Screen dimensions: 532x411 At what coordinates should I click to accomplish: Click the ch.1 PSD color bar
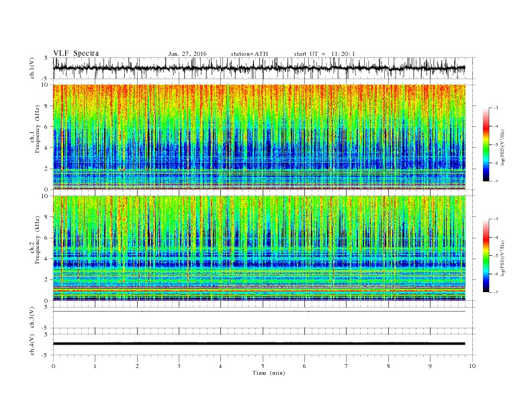point(486,144)
